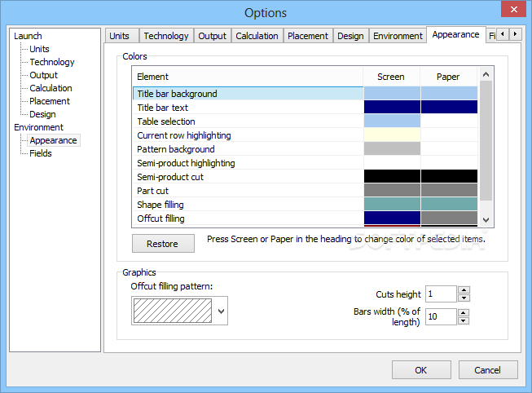Open the Offcut filling pattern dropdown
The image size is (532, 393).
point(221,311)
